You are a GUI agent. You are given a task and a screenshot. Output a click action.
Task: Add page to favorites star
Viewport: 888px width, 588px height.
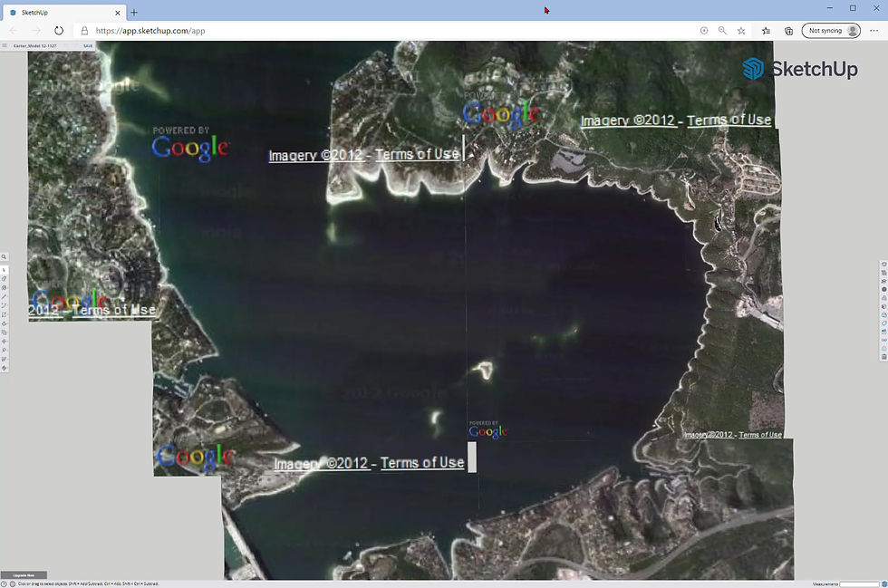coord(741,31)
